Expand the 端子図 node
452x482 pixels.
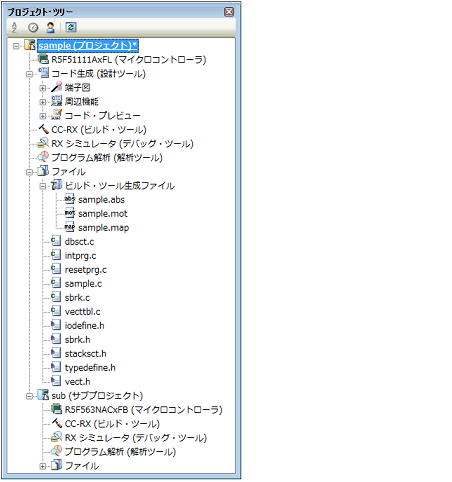click(43, 88)
